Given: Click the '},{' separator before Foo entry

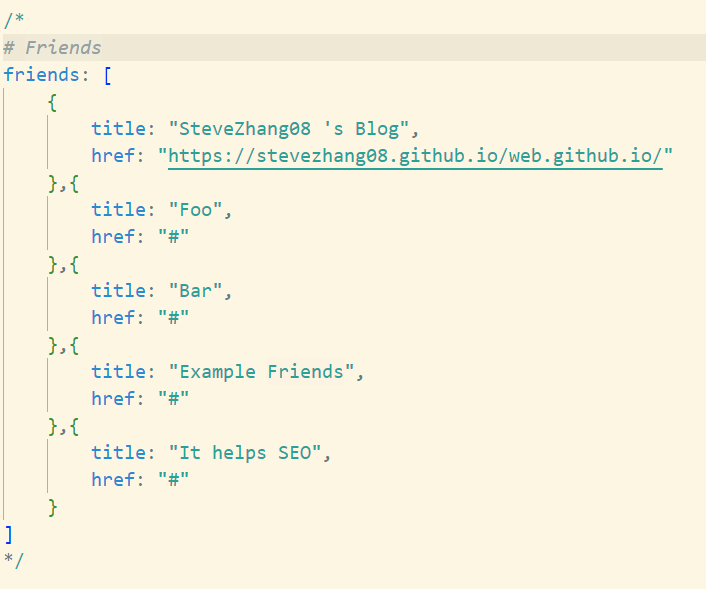Looking at the screenshot, I should click(x=63, y=183).
